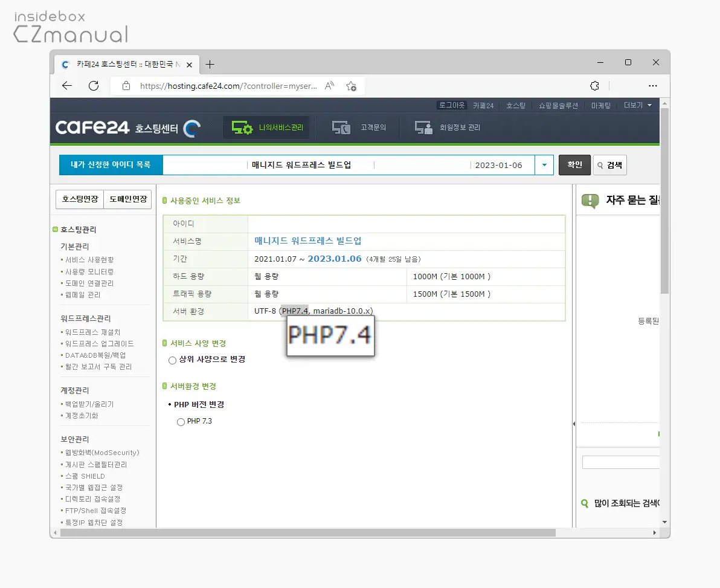
Task: Click the scroll-down arrow of the vertical scrollbar
Action: point(664,522)
